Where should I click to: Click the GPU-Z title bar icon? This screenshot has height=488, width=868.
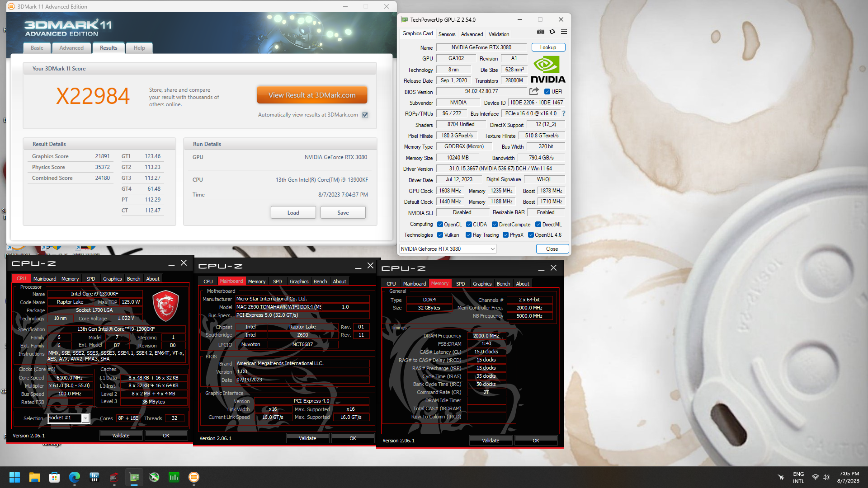pyautogui.click(x=405, y=19)
